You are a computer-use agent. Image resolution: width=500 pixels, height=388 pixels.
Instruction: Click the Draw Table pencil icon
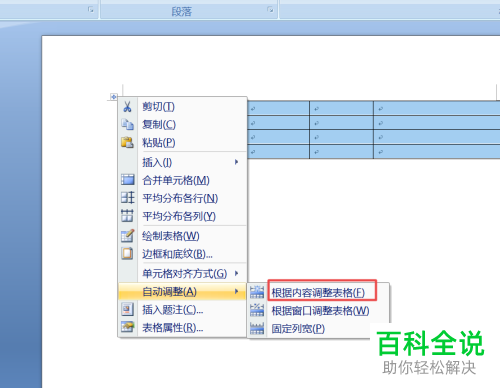[x=127, y=236]
